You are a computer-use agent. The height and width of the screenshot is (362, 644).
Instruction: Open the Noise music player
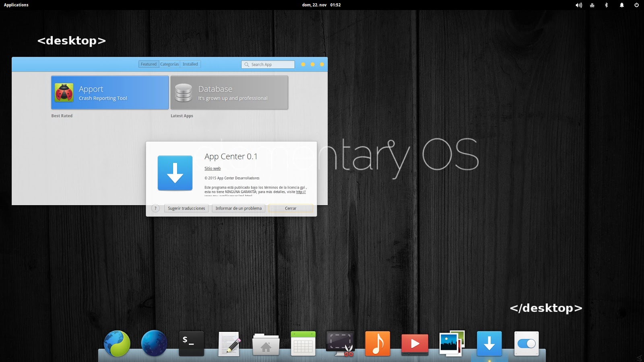[377, 344]
